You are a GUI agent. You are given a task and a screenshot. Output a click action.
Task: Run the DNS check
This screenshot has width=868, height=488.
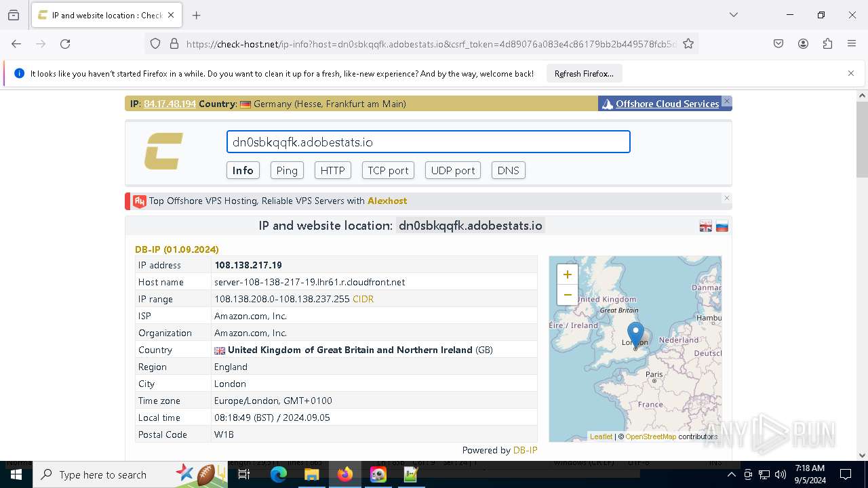click(x=508, y=170)
